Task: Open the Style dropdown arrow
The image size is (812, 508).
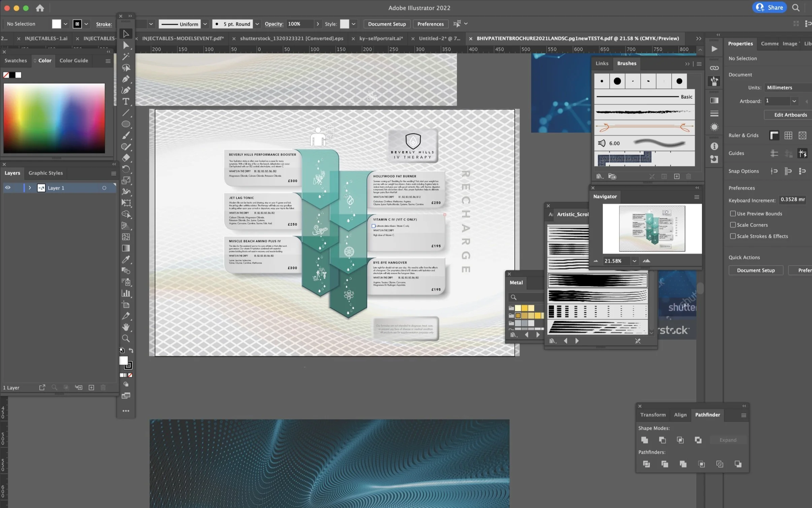Action: (353, 24)
